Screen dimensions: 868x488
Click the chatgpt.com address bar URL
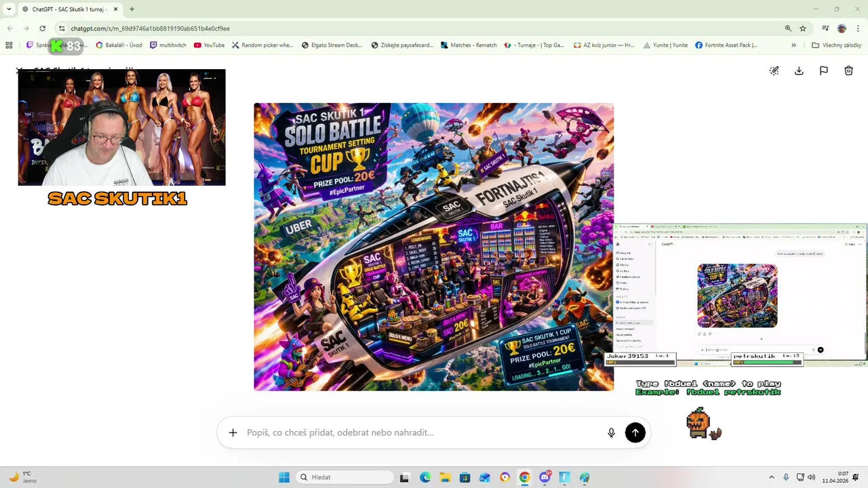pos(150,28)
